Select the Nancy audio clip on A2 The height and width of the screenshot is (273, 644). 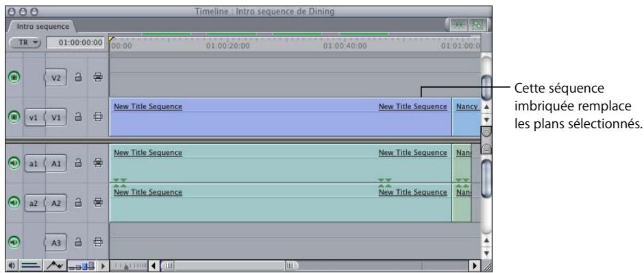tap(462, 203)
